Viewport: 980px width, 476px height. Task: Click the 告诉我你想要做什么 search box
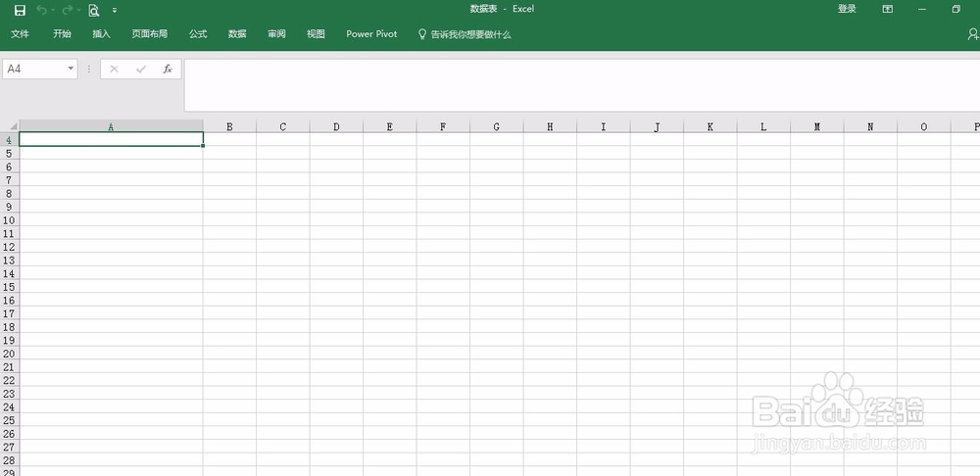[x=471, y=35]
